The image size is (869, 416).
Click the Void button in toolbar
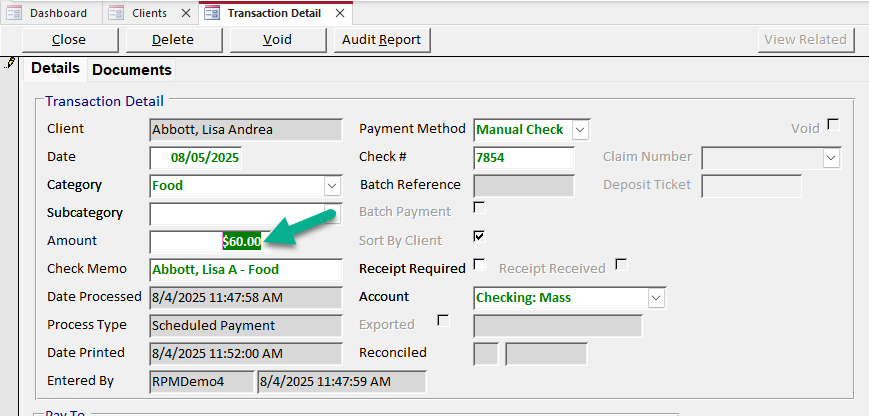[x=277, y=40]
